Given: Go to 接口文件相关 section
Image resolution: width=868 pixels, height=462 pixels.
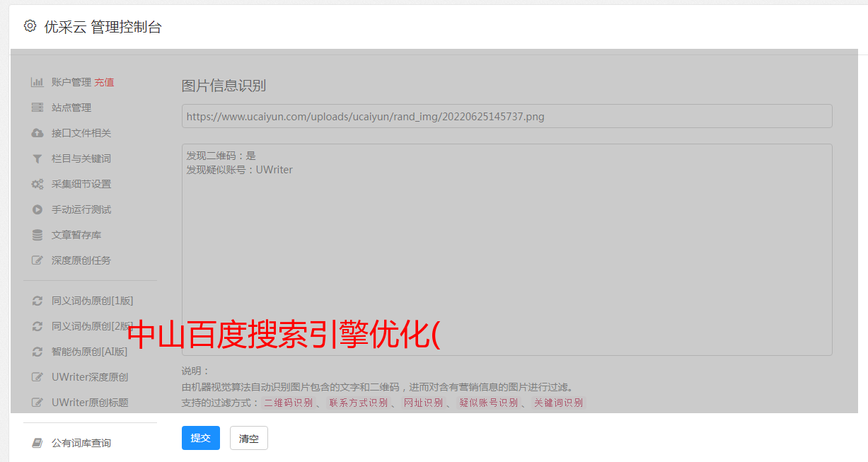Looking at the screenshot, I should coord(81,133).
